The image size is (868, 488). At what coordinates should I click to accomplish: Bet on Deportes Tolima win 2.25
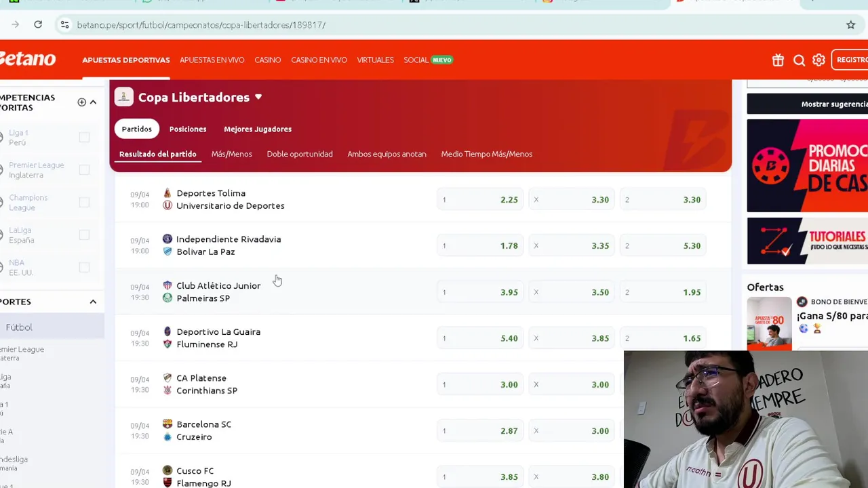point(480,200)
